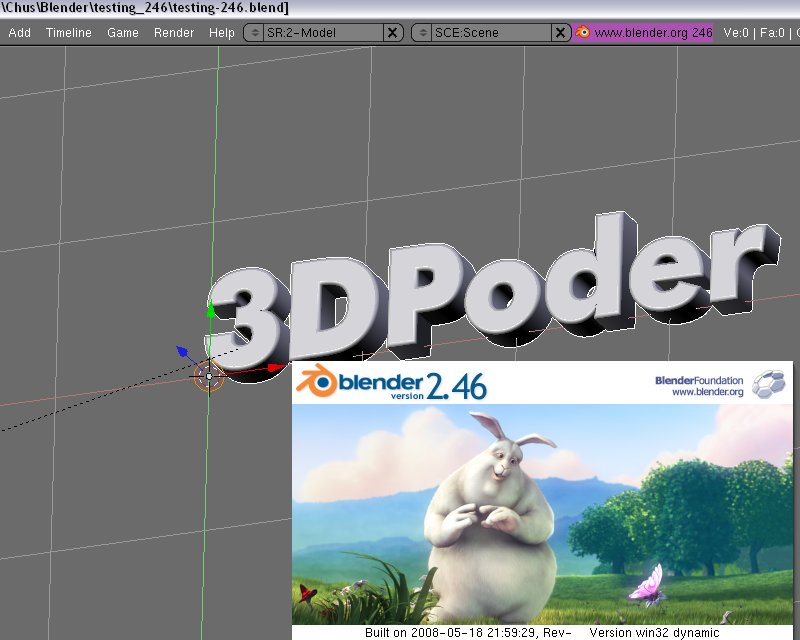Open the Add menu
800x640 pixels.
point(19,33)
